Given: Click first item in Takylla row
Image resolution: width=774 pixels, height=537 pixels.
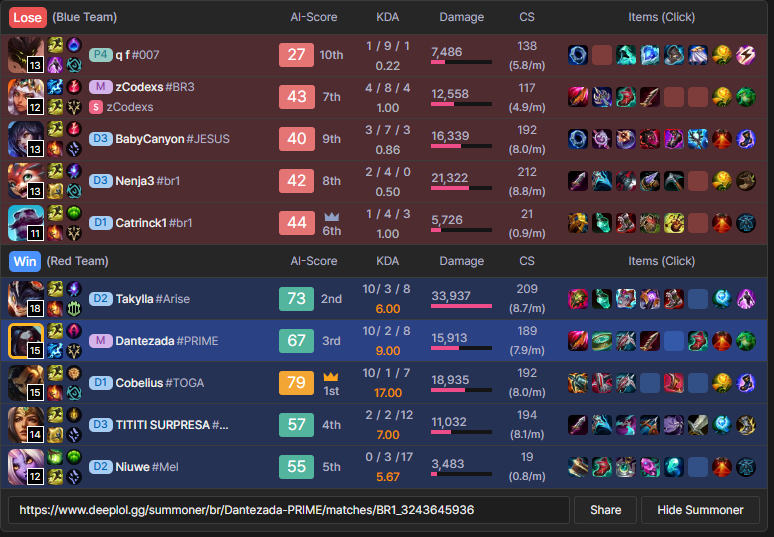Looking at the screenshot, I should tap(578, 299).
